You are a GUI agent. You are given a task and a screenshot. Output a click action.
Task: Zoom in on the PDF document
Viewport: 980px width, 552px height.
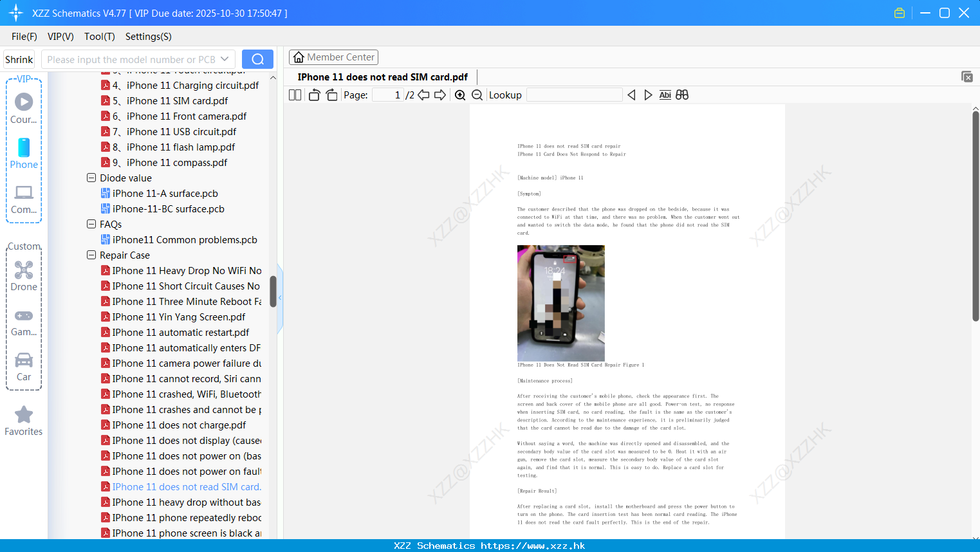460,95
